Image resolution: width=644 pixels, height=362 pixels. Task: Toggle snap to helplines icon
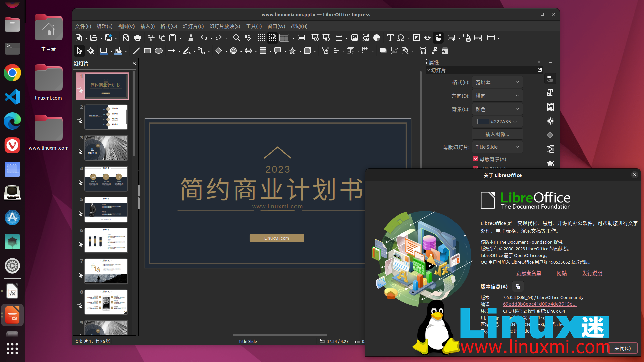273,38
